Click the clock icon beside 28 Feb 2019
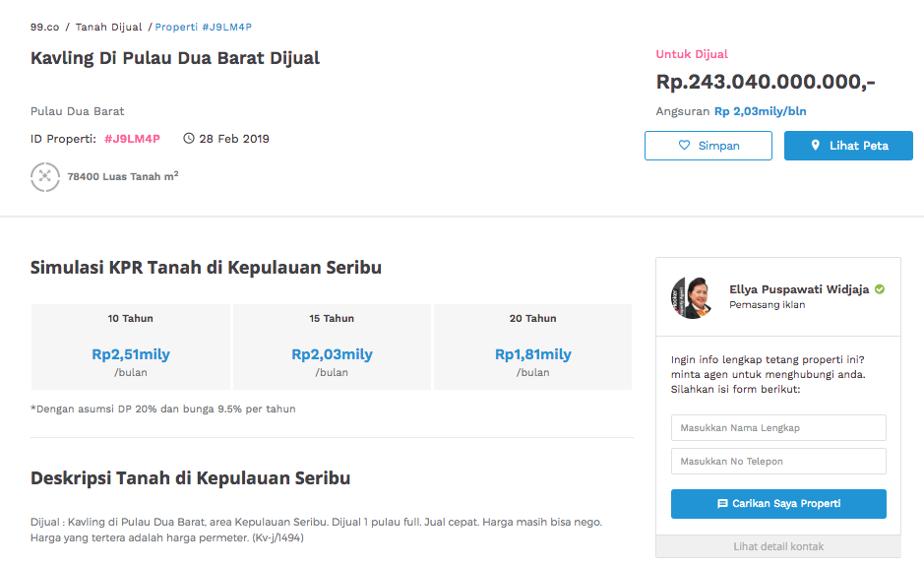This screenshot has width=924, height=566. pos(189,139)
